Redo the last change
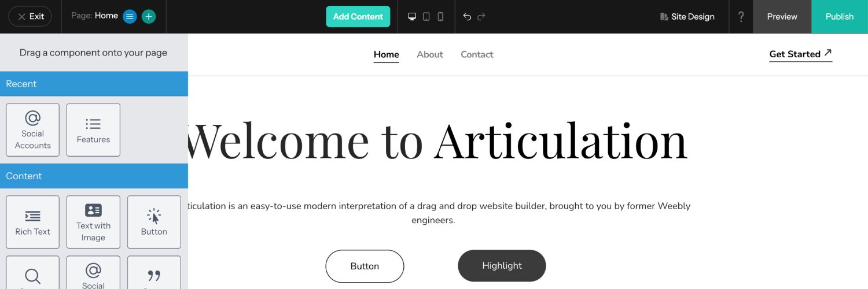Screen dimensions: 868x289 [x=481, y=17]
